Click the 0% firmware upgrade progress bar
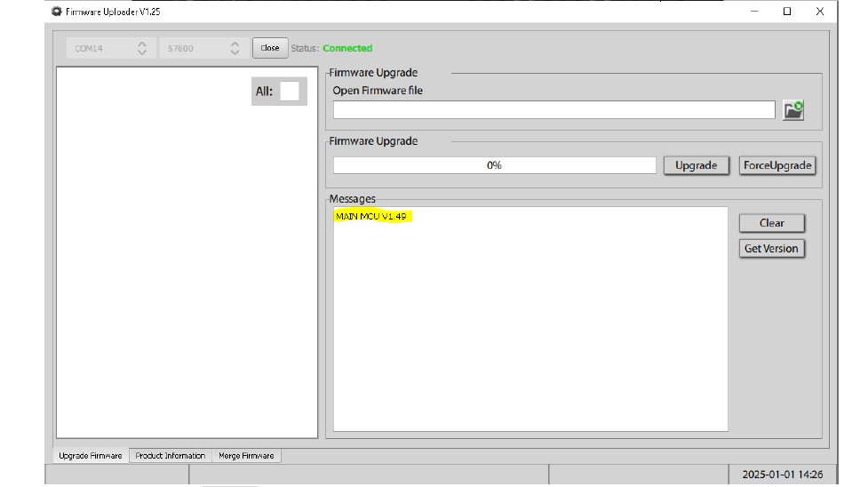Image resolution: width=868 pixels, height=487 pixels. pos(494,165)
